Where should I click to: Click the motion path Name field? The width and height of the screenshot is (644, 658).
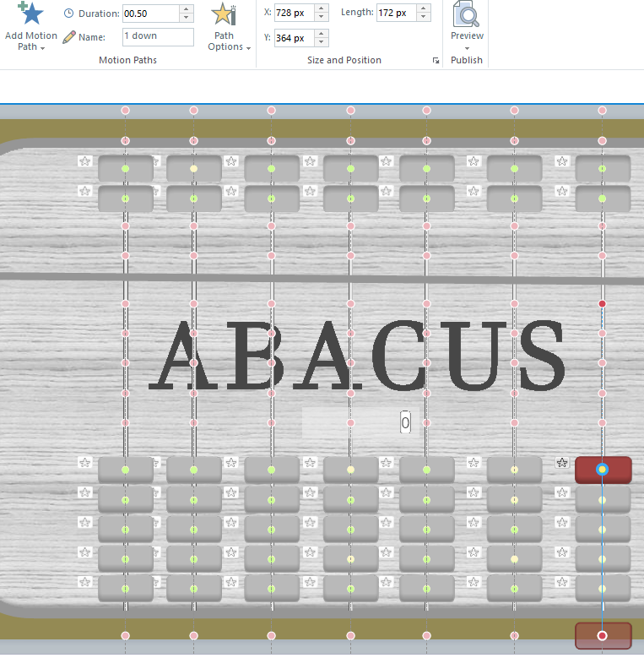(x=157, y=37)
